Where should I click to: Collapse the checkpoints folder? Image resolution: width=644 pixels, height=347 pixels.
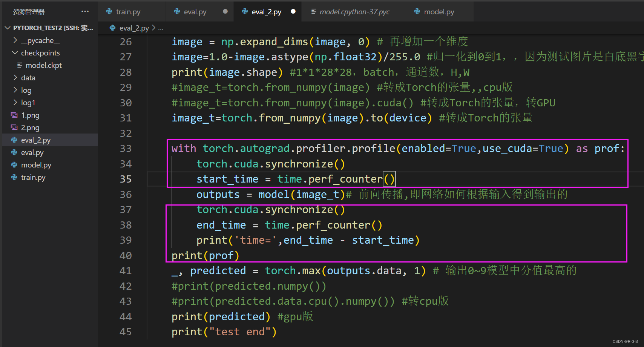15,52
